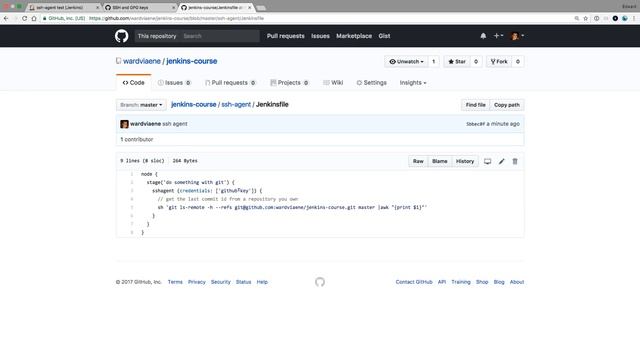
Task: Open file History
Action: (465, 161)
